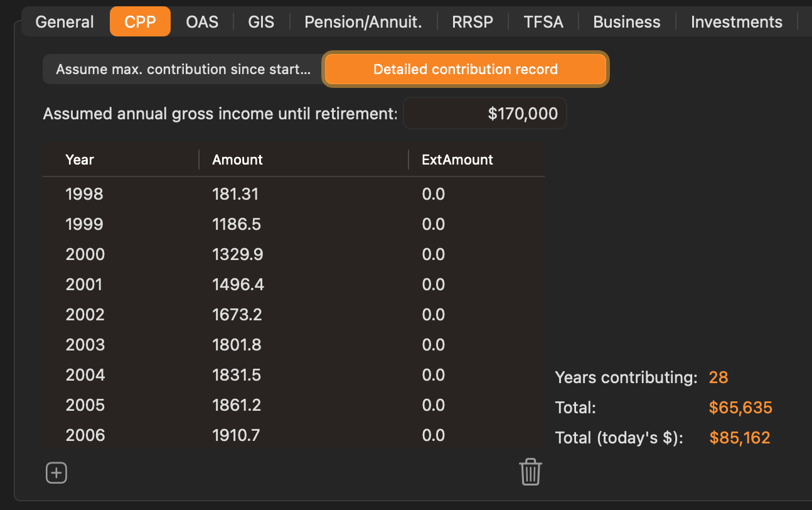The width and height of the screenshot is (812, 510).
Task: Sort by the Year column header
Action: click(x=80, y=160)
